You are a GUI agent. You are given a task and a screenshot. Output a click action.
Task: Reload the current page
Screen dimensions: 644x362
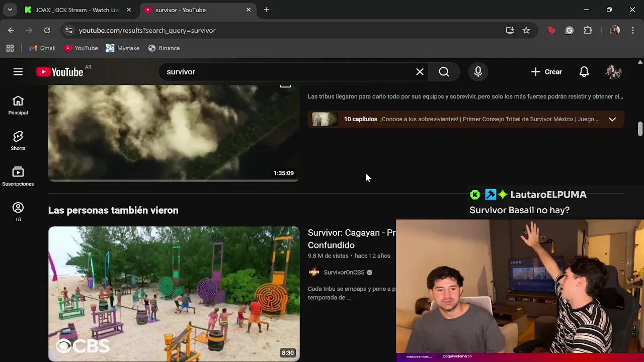pyautogui.click(x=47, y=31)
